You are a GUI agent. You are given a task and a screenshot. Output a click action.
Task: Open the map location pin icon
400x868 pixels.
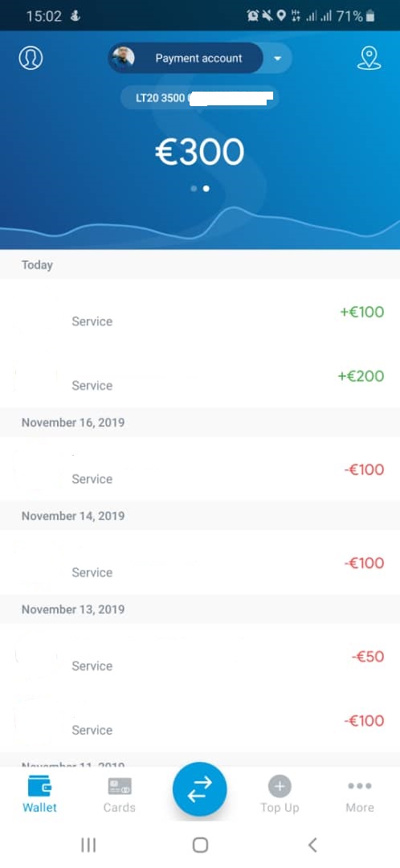tap(369, 58)
